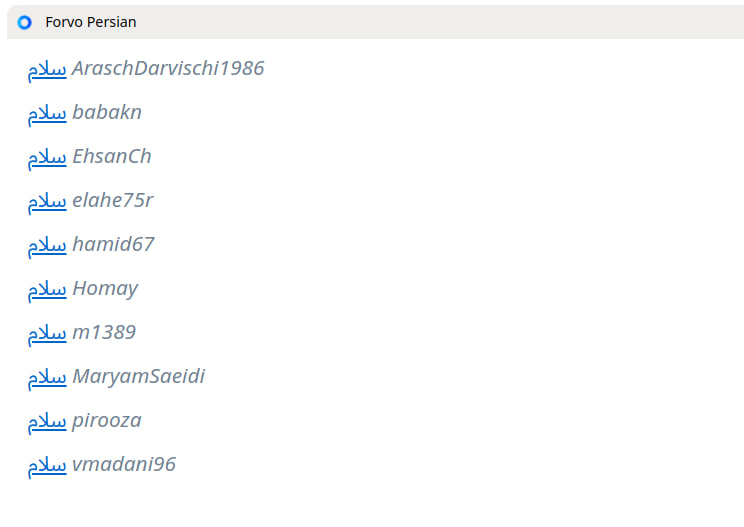
Task: Open the سلام link beside hamid67
Action: [47, 245]
